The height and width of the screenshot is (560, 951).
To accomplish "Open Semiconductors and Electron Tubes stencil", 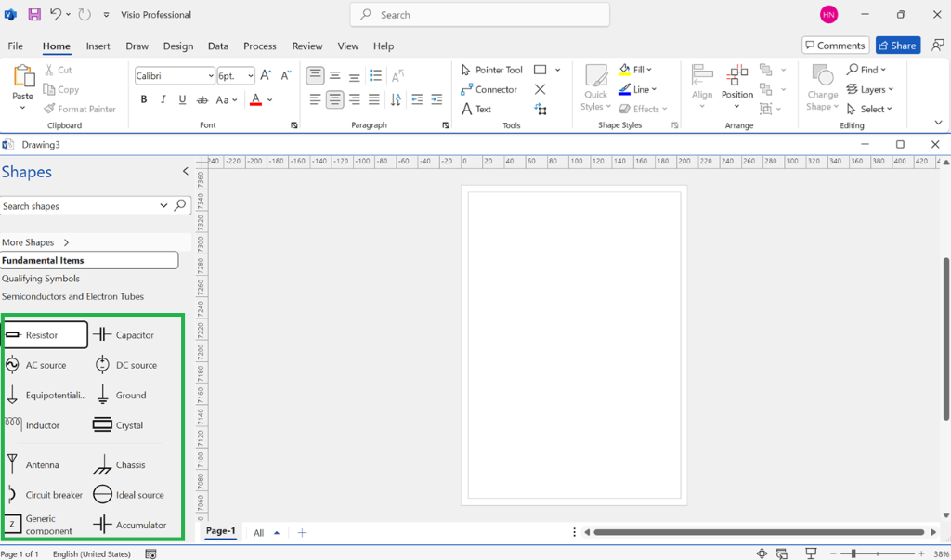I will click(x=72, y=296).
